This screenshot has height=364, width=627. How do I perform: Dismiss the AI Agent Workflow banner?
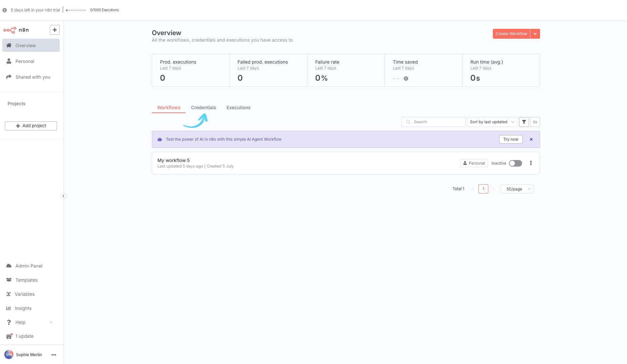coord(531,139)
